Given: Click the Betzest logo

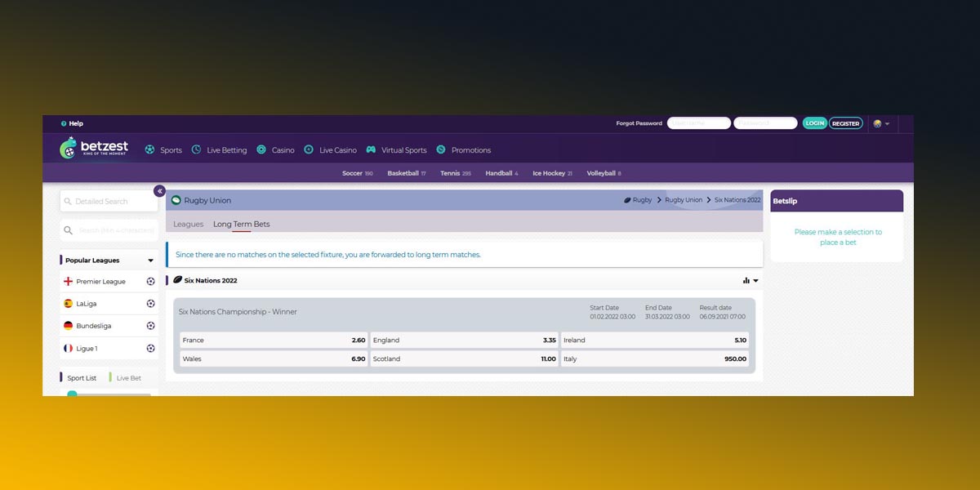Looking at the screenshot, I should coord(94,149).
